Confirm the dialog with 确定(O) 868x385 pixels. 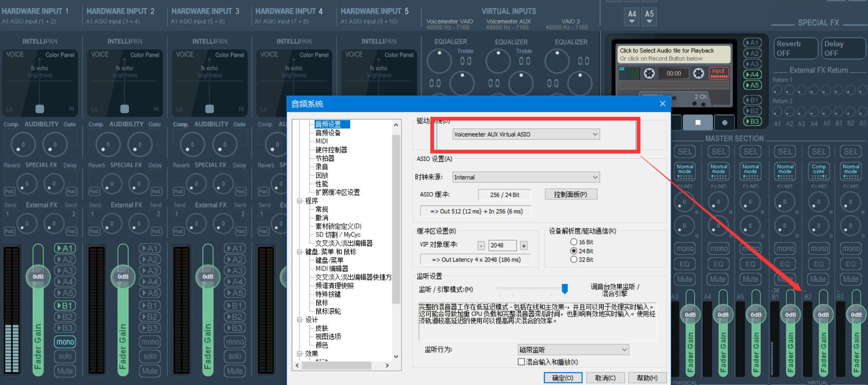[x=563, y=378]
